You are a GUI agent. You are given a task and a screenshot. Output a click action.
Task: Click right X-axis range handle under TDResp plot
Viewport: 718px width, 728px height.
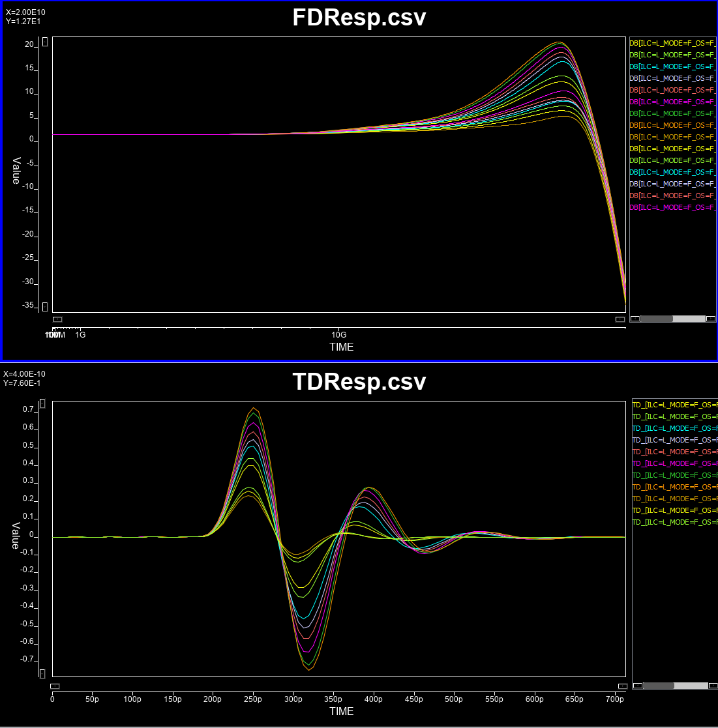point(622,686)
